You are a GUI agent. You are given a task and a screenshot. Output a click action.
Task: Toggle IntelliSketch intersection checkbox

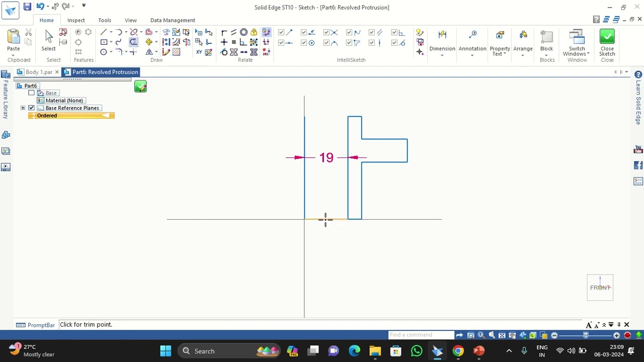pos(327,32)
